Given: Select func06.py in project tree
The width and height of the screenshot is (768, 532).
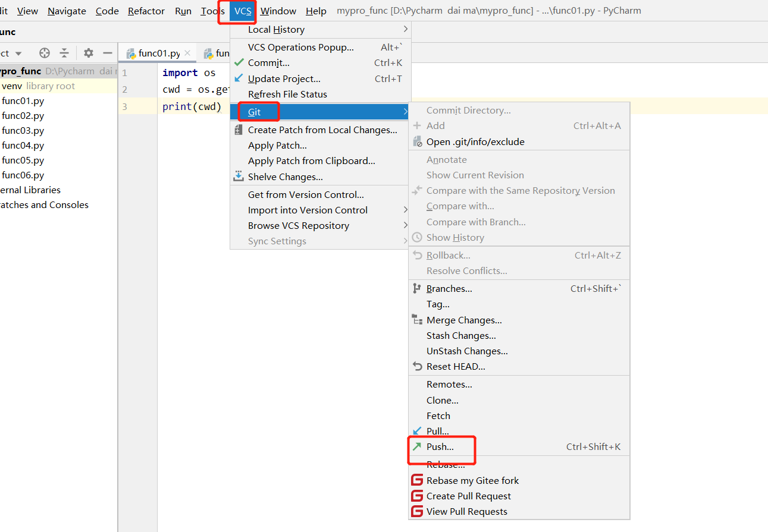Looking at the screenshot, I should click(23, 175).
